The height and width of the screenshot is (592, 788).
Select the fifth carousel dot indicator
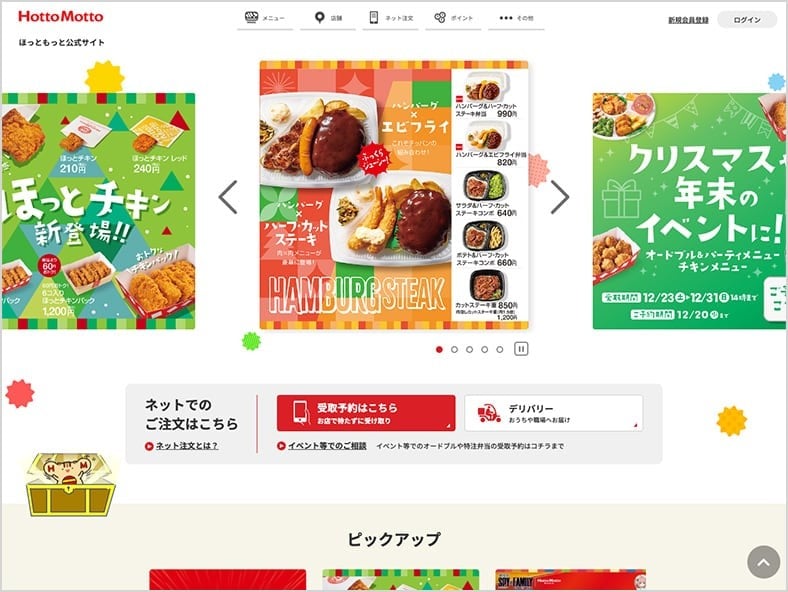[x=500, y=349]
